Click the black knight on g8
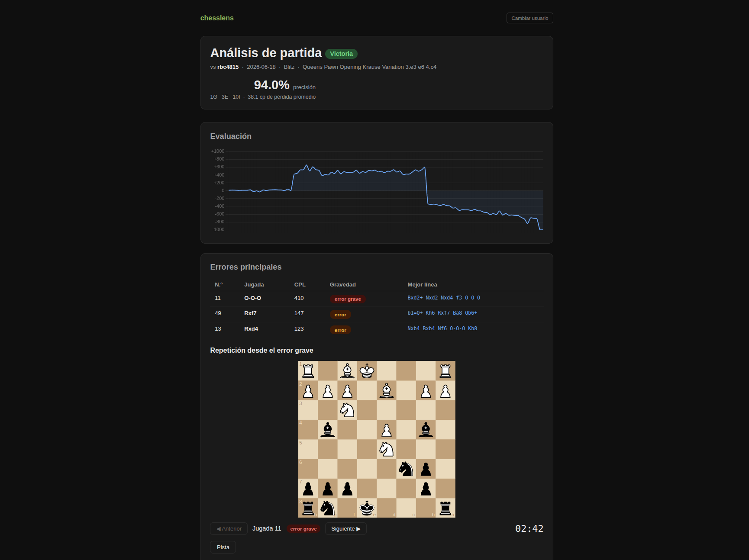 pos(328,508)
